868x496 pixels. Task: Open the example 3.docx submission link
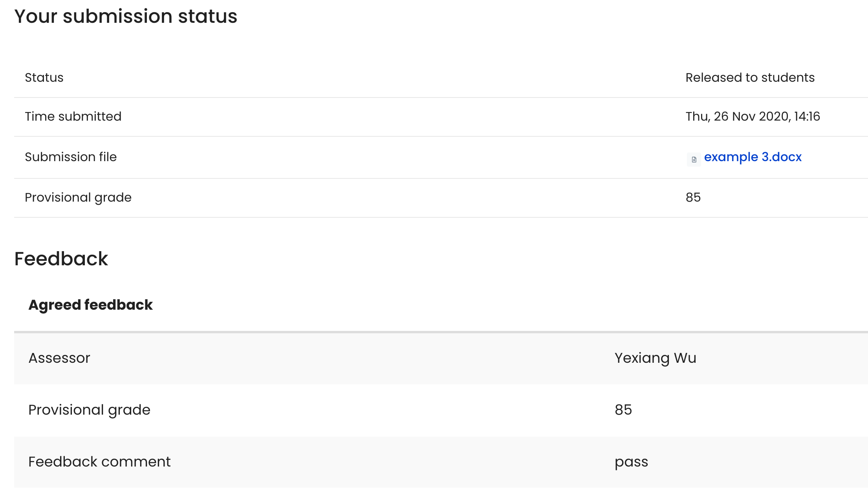click(753, 157)
